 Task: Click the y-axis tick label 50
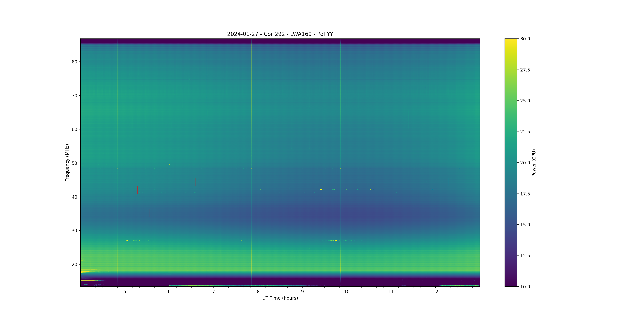(x=75, y=163)
